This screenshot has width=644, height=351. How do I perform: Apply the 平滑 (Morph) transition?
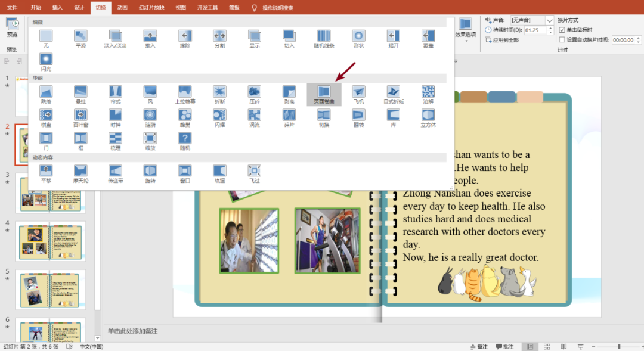pyautogui.click(x=80, y=39)
